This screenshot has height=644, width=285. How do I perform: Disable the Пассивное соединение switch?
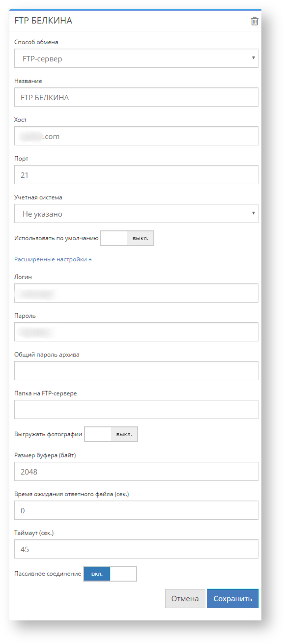(110, 573)
